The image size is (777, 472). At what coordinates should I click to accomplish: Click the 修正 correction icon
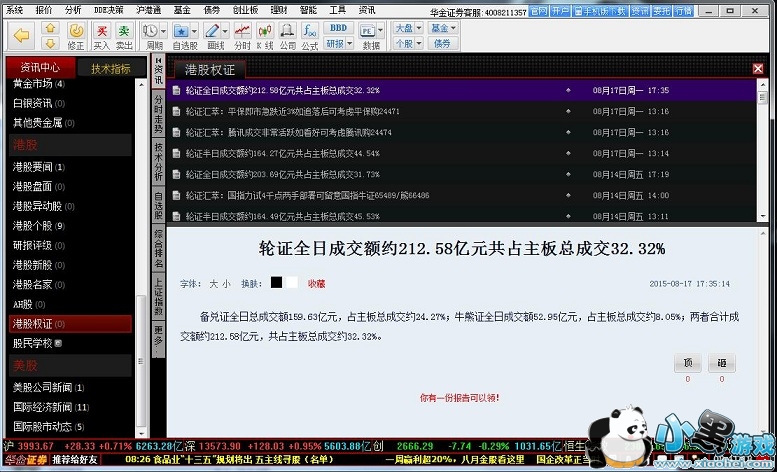(76, 31)
